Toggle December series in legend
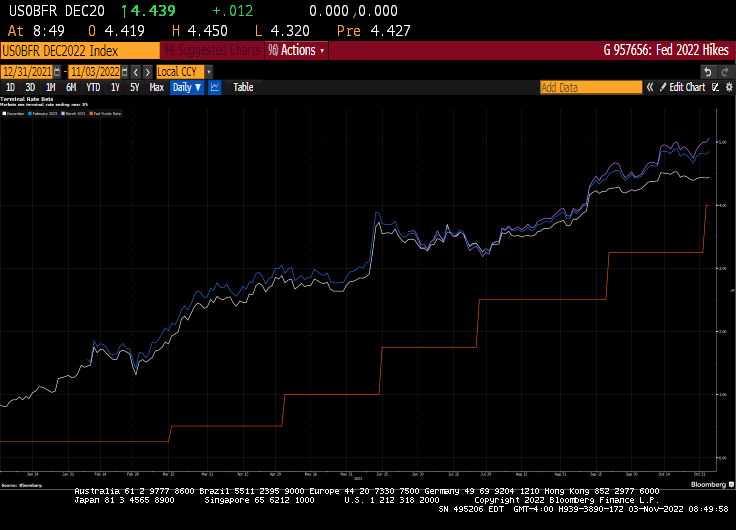Image resolution: width=736 pixels, height=530 pixels. 17,114
